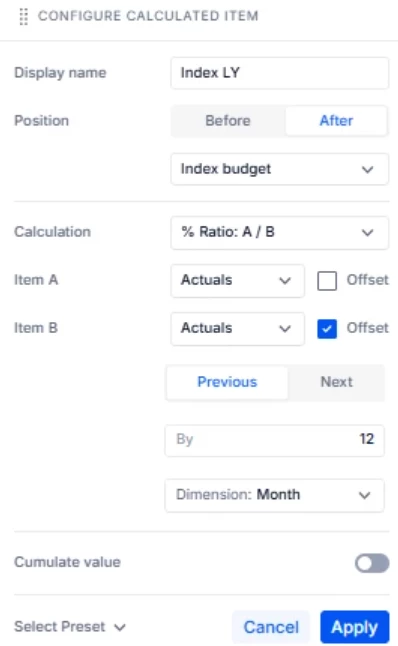Toggle the Cumulate value switch
The width and height of the screenshot is (398, 646).
[372, 563]
